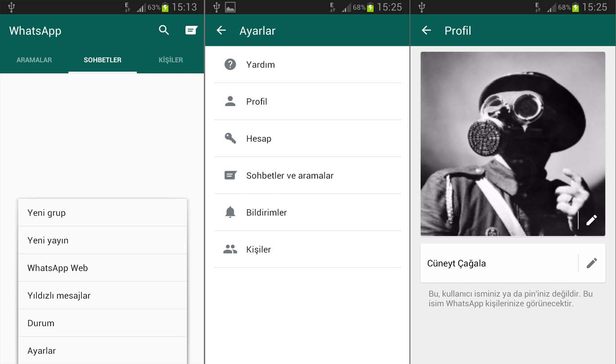Switch to the ARAMALAR tab

click(x=34, y=60)
